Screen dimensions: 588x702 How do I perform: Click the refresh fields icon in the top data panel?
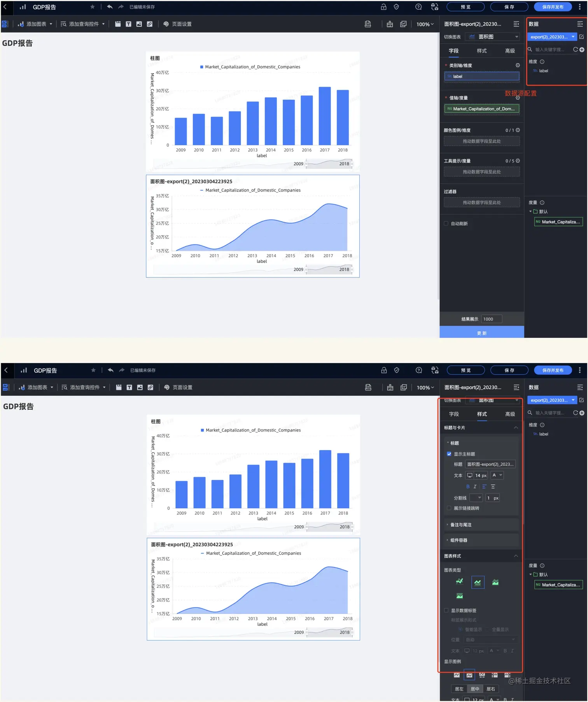tap(575, 49)
